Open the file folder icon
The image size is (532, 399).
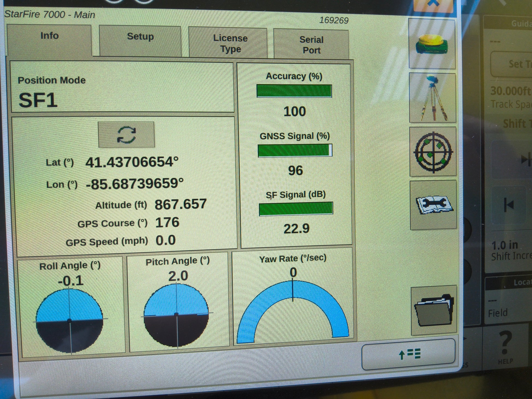(x=434, y=310)
